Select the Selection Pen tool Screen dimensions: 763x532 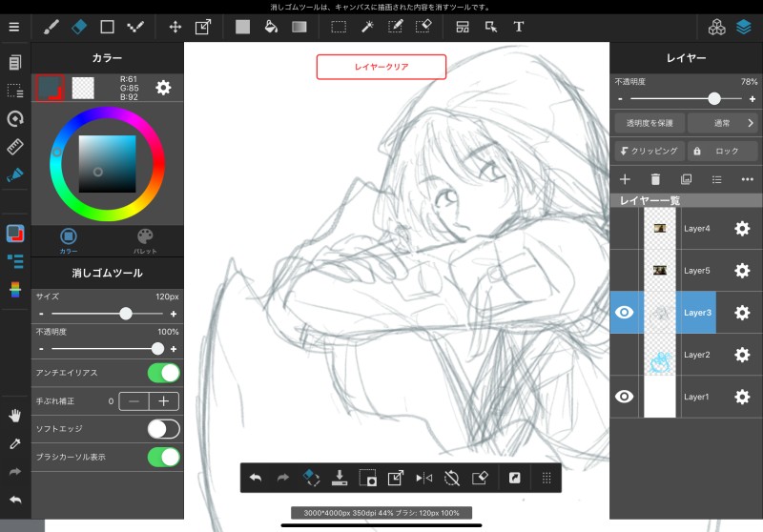point(395,27)
